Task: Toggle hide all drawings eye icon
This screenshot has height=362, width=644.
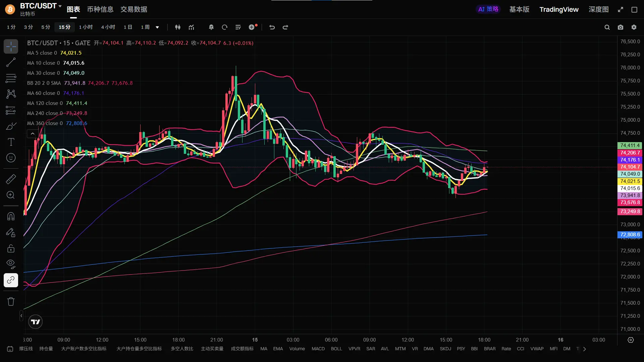Action: (x=11, y=264)
